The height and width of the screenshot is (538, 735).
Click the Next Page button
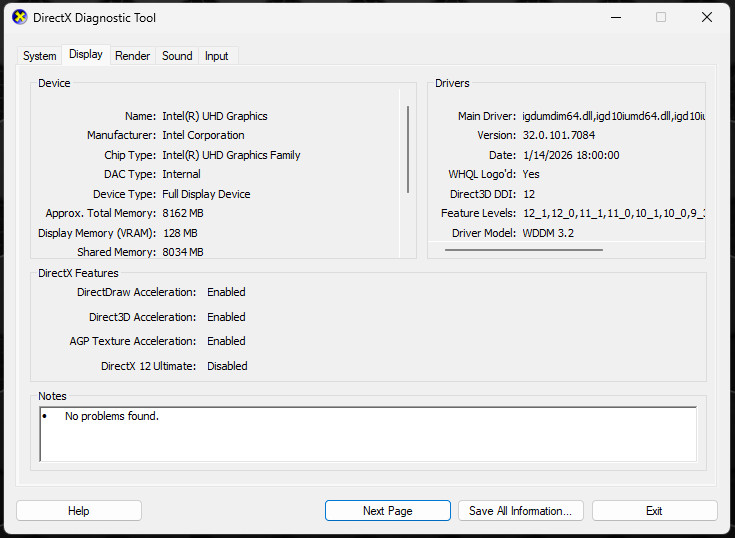click(388, 510)
